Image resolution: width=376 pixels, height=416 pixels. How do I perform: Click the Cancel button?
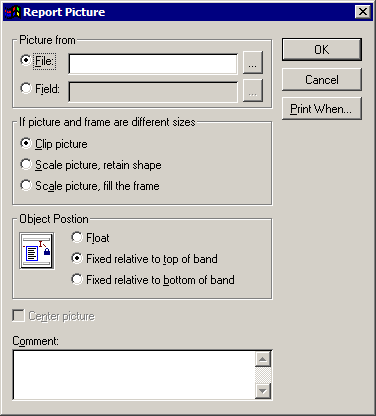pyautogui.click(x=322, y=80)
